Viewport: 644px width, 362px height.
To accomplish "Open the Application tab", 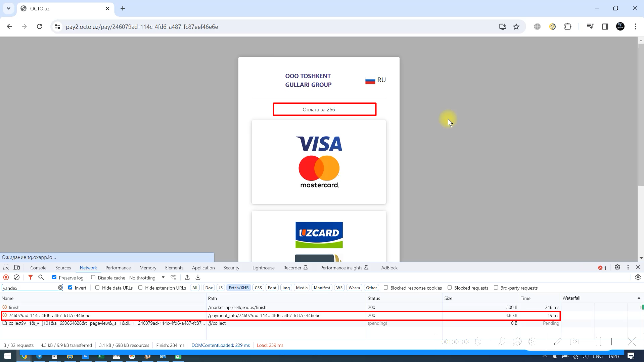I will (203, 268).
